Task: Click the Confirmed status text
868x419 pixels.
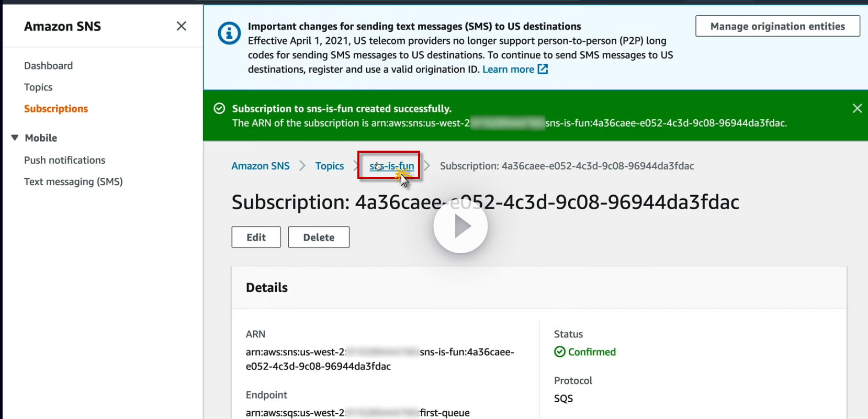Action: [592, 352]
